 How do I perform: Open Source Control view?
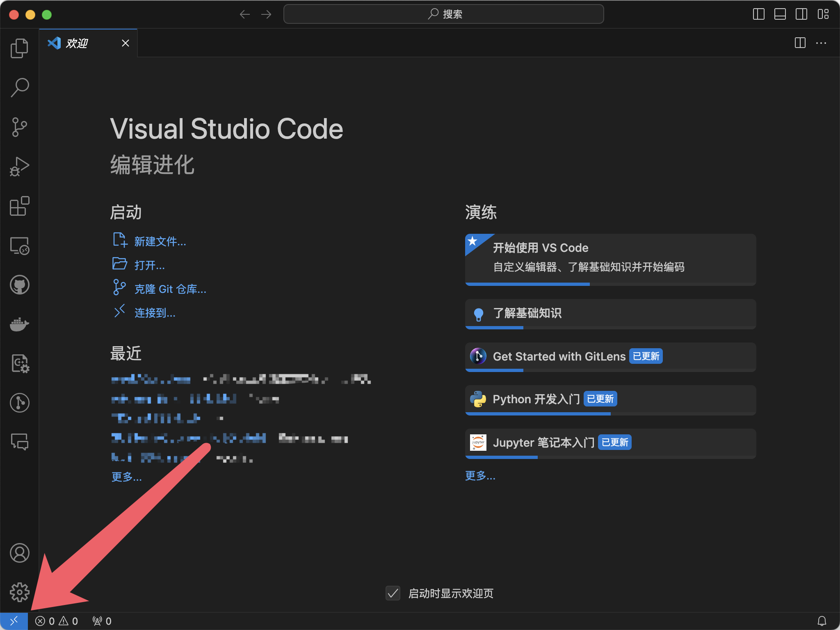coord(19,127)
